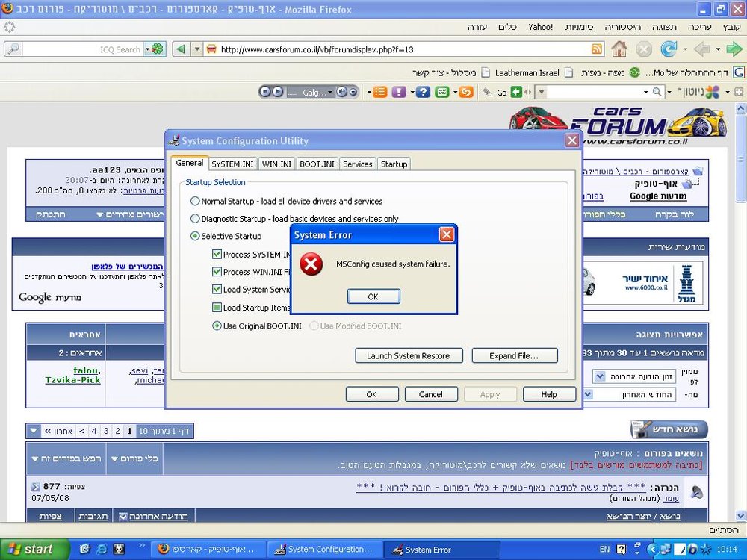Open the radio station Galg... dropdown
This screenshot has width=747, height=560.
(331, 92)
